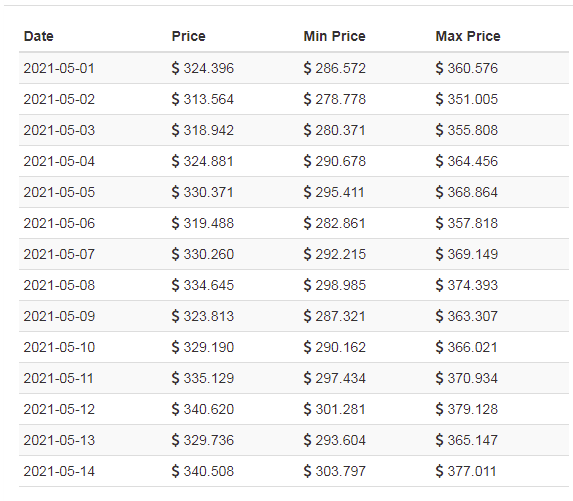Click the price $ 330.260 cell
The image size is (573, 501).
coord(202,254)
